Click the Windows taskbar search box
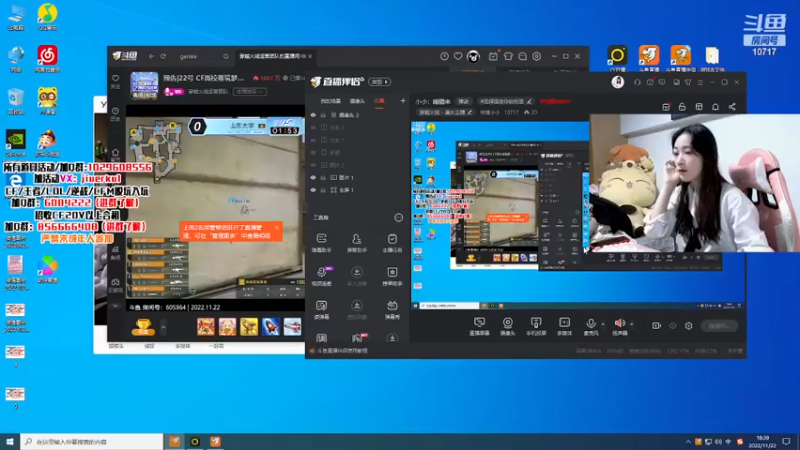The image size is (800, 450). point(92,441)
